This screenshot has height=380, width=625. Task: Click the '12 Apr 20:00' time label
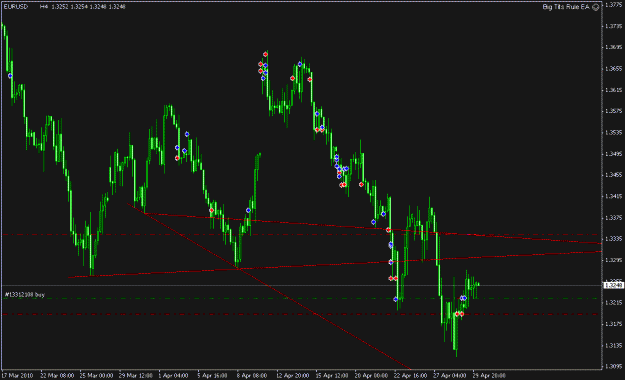point(292,376)
